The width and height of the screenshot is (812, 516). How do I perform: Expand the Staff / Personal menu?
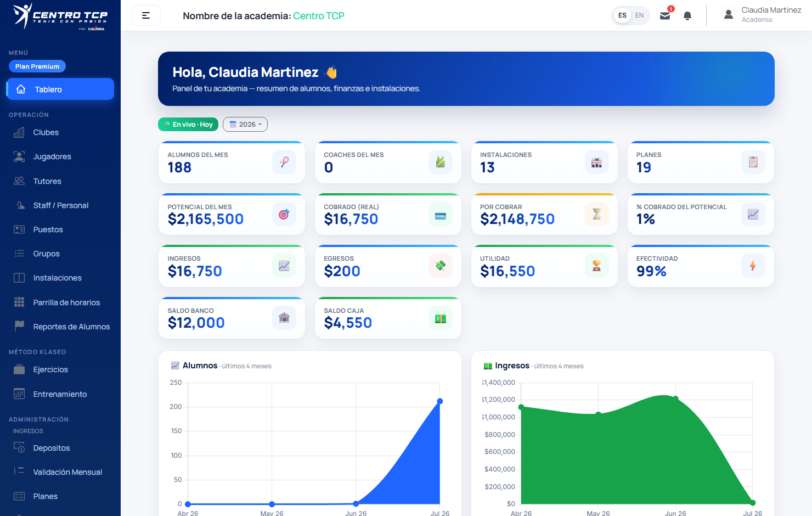coord(60,205)
